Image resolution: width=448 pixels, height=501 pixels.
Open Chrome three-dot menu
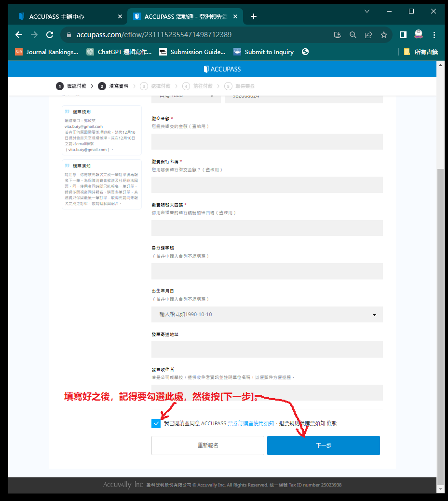click(x=434, y=35)
